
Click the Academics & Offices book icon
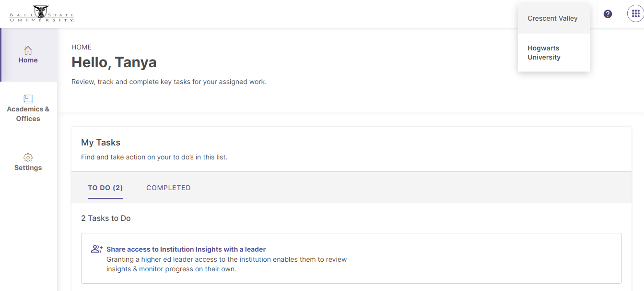point(28,99)
